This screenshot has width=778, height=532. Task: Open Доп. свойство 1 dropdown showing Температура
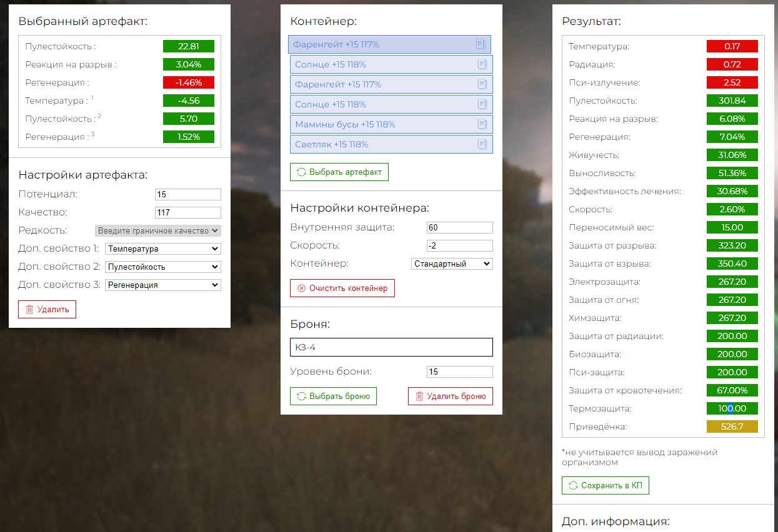coord(163,249)
